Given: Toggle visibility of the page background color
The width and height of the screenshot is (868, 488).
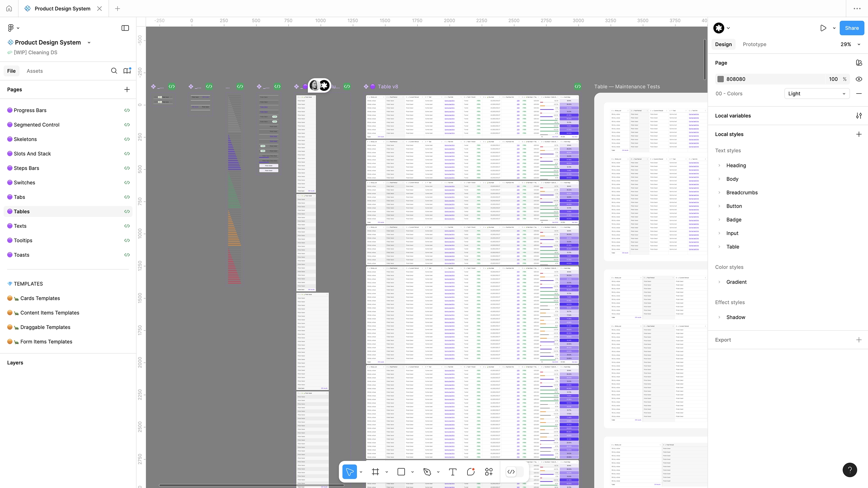Looking at the screenshot, I should point(859,79).
